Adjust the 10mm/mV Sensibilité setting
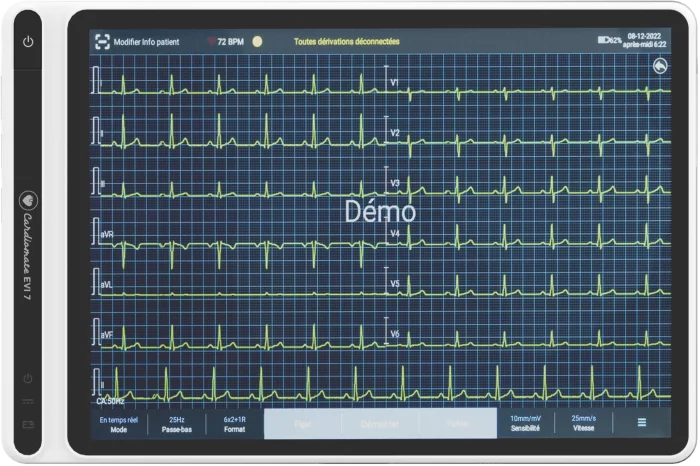The width and height of the screenshot is (700, 466). (x=525, y=423)
